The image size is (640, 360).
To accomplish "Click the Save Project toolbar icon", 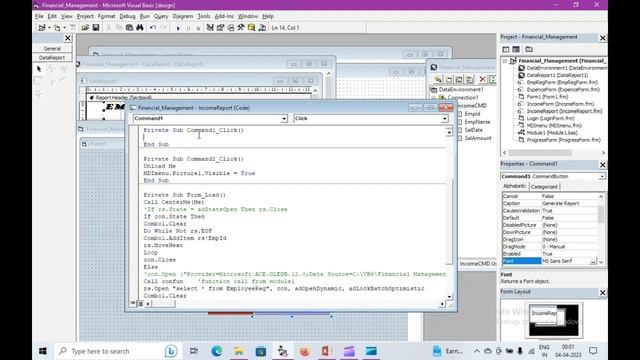I will pyautogui.click(x=96, y=28).
